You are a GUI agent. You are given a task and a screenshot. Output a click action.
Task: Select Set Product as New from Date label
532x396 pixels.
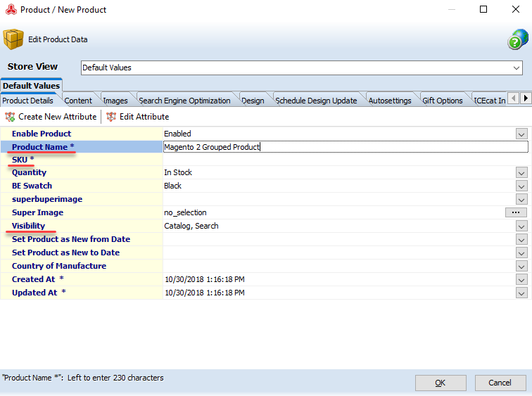(71, 239)
